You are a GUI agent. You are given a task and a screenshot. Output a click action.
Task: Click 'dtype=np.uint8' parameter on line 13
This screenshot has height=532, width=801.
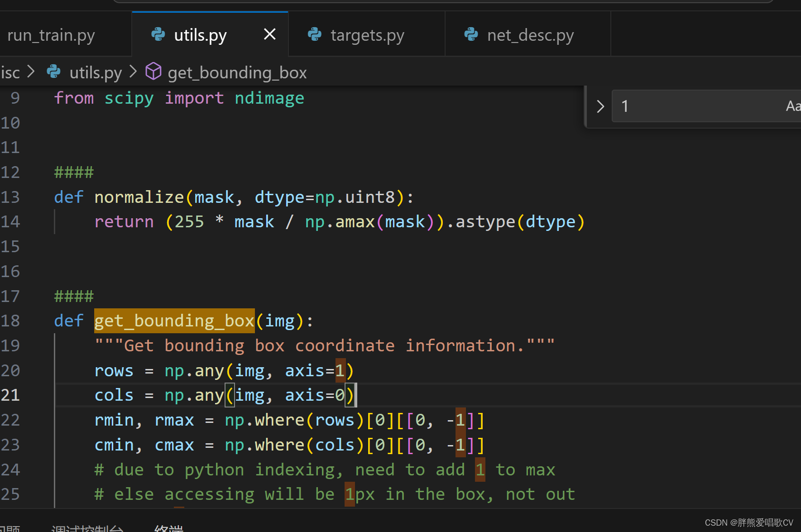(x=325, y=197)
